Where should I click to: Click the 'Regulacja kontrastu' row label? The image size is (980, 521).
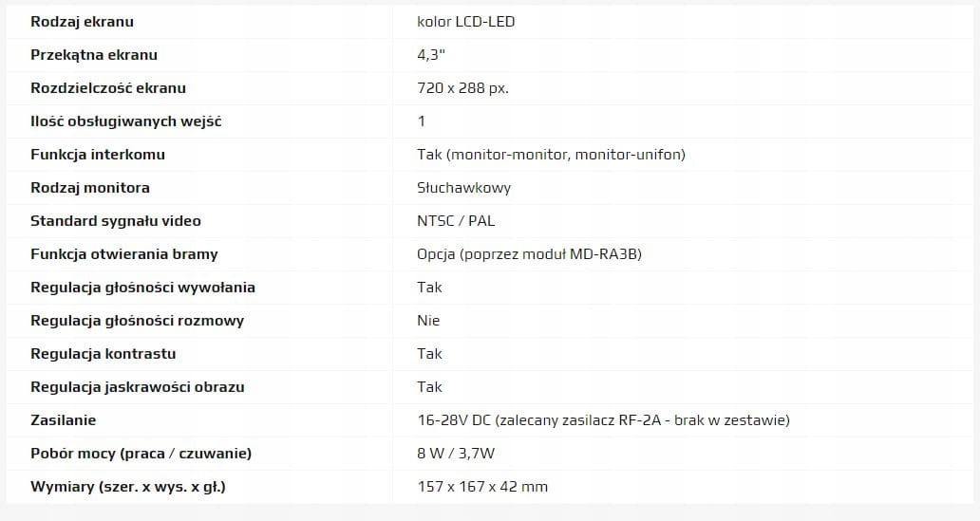pos(104,353)
